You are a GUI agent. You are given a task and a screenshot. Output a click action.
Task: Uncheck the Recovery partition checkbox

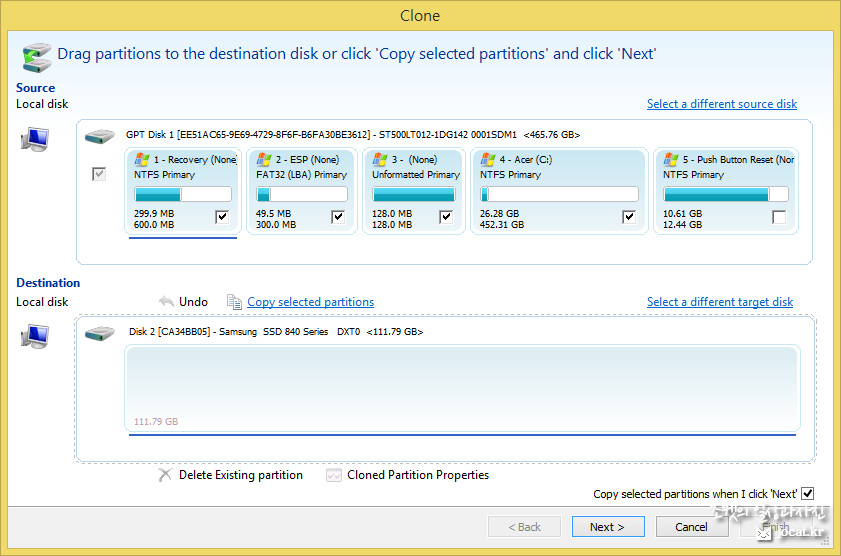(x=222, y=217)
